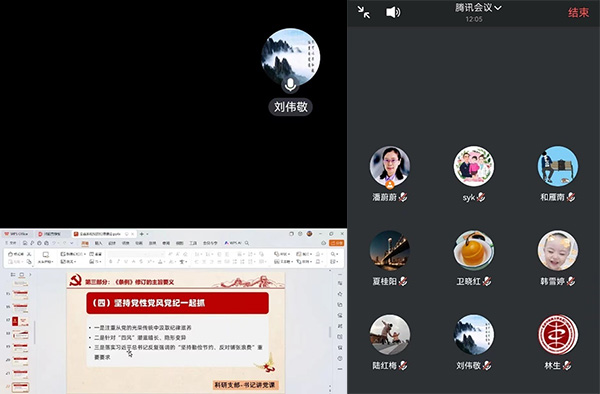The image size is (600, 394).
Task: Open syk's family cartoon avatar
Action: pyautogui.click(x=474, y=166)
